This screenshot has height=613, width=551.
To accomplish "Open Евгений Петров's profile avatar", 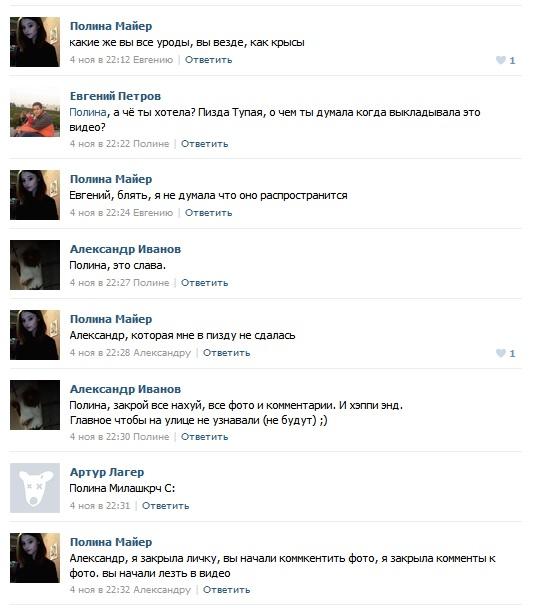I will [x=35, y=112].
